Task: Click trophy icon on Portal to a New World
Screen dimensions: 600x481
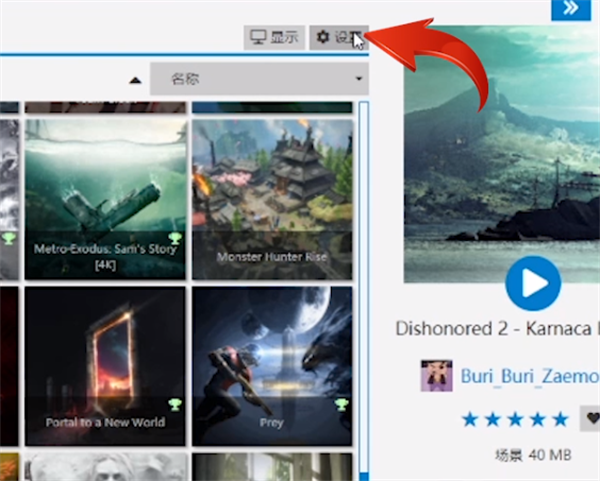Action: coord(175,405)
